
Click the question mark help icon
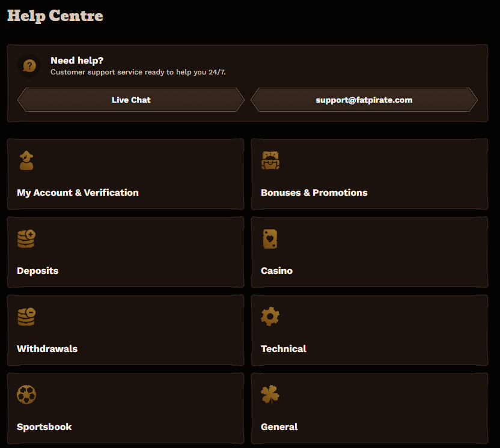click(29, 66)
